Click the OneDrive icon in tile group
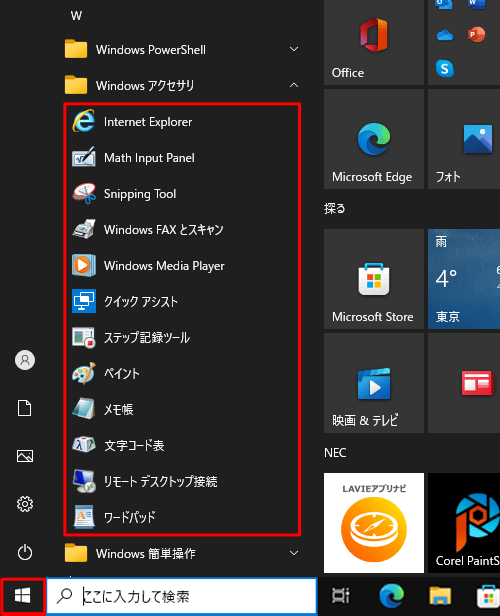500x616 pixels. tap(445, 36)
